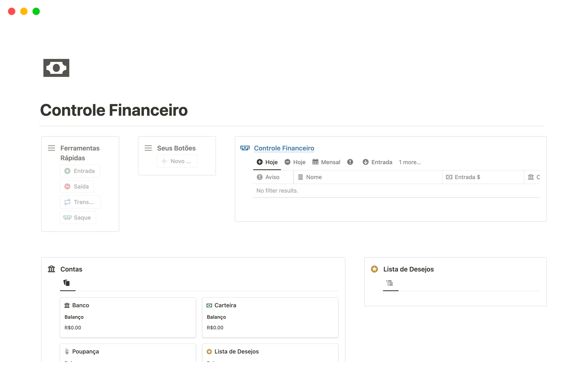
Task: Click the warning icon in the Aviso column header
Action: 259,177
